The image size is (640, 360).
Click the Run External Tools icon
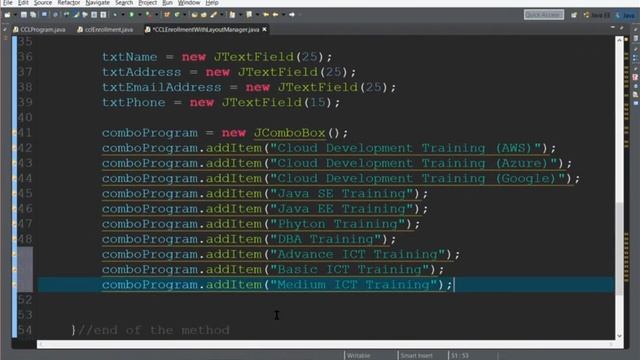[x=148, y=15]
